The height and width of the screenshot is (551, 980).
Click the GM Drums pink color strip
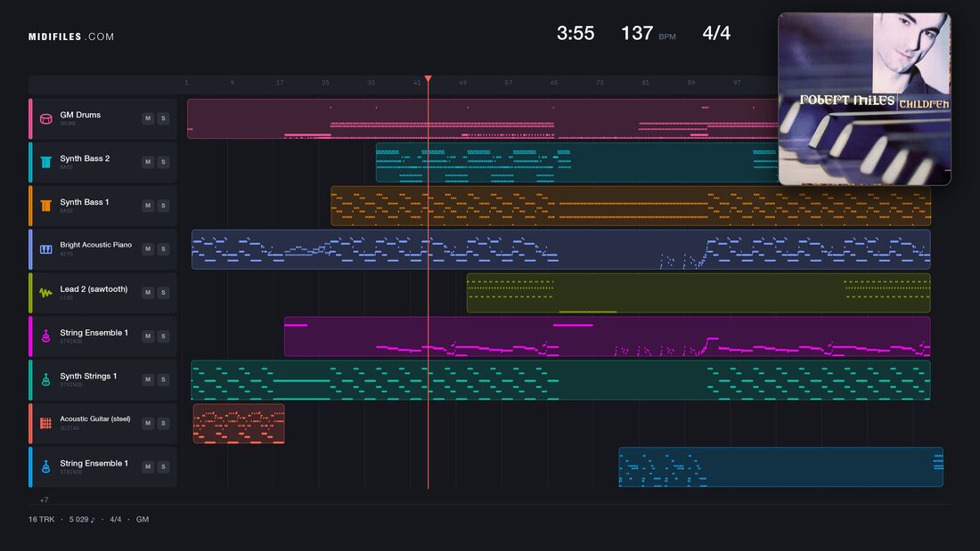[30, 118]
